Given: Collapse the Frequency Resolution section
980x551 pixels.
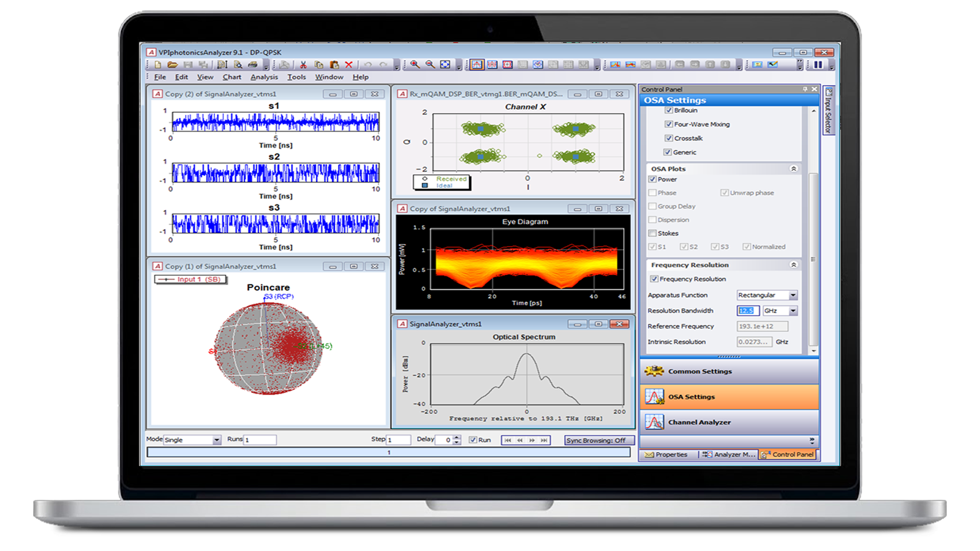Looking at the screenshot, I should click(793, 265).
